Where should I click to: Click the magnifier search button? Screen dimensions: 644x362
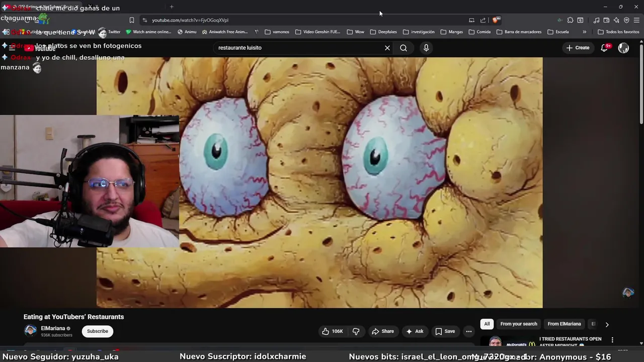coord(404,48)
